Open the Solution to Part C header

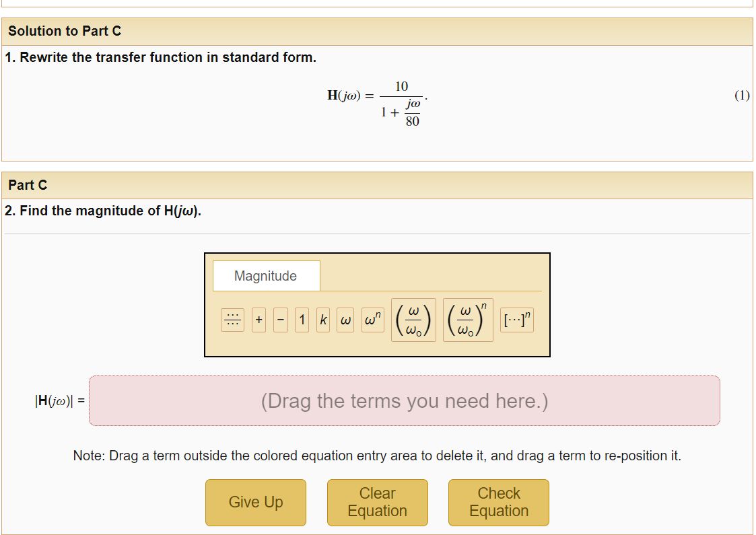(x=61, y=31)
